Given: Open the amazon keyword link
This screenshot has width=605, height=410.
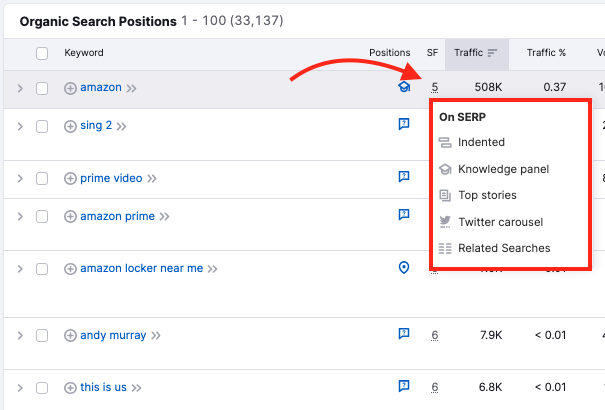Looking at the screenshot, I should pos(101,88).
